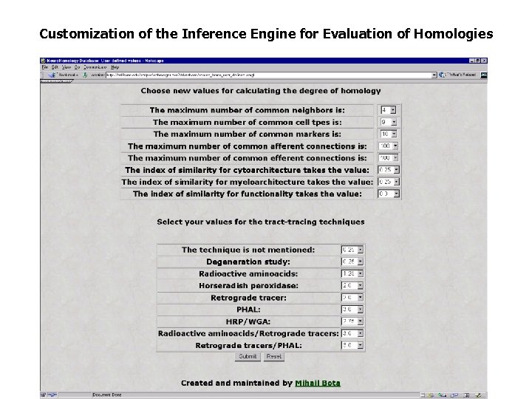This screenshot has width=532, height=399.
Task: Click 'maximum number of common neighbors' label
Action: pyautogui.click(x=247, y=110)
